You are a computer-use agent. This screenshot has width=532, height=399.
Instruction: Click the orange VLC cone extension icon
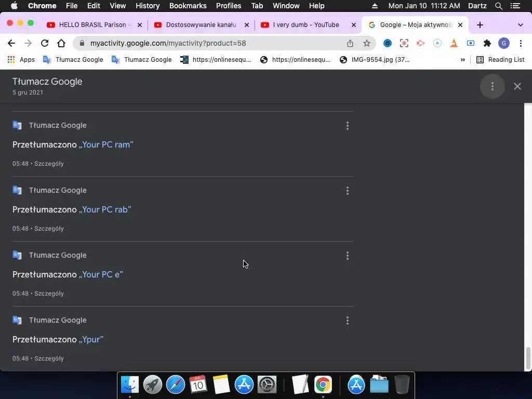point(454,43)
